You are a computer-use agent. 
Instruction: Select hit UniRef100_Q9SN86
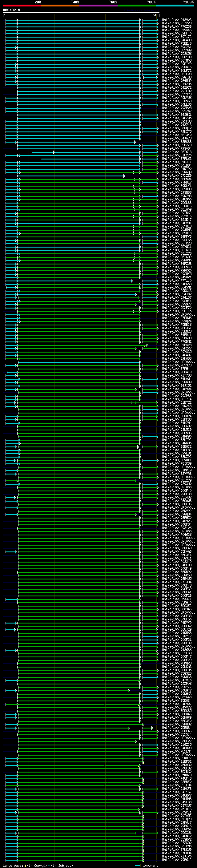pyautogui.click(x=177, y=193)
